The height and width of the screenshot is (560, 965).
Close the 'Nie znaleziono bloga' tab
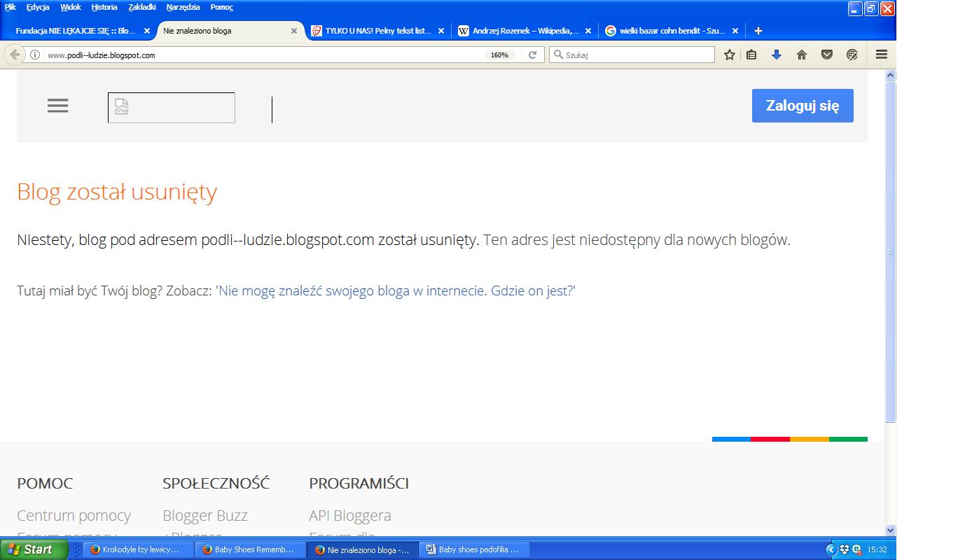294,31
